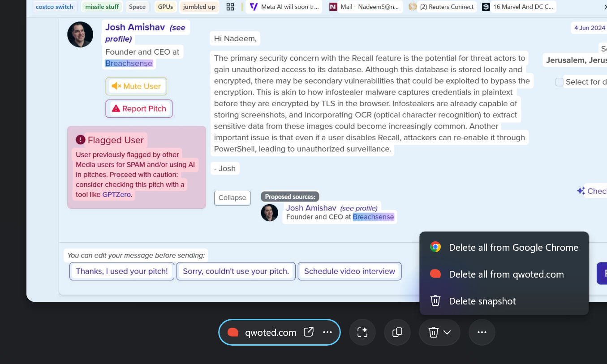
Task: Click the trash delete icon in toolbar
Action: coord(433,332)
